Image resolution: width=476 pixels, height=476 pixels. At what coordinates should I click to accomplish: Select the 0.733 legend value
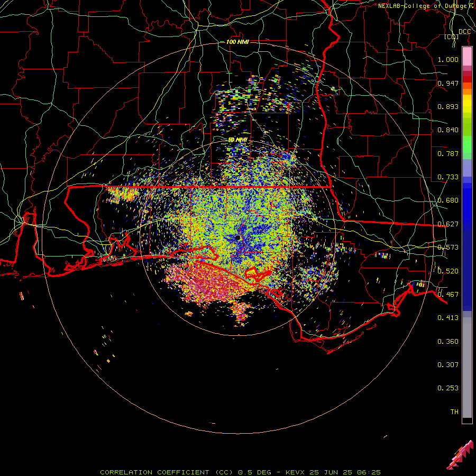[x=448, y=177]
